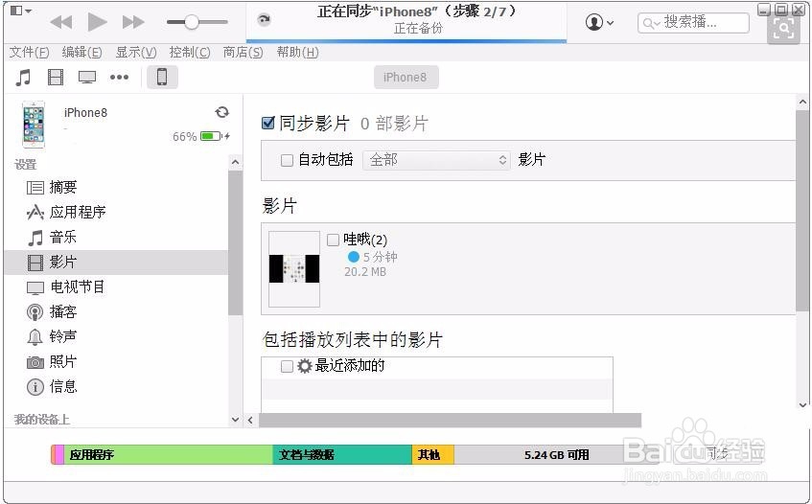The height and width of the screenshot is (504, 812).
Task: Show more library types (three dots)
Action: 119,78
